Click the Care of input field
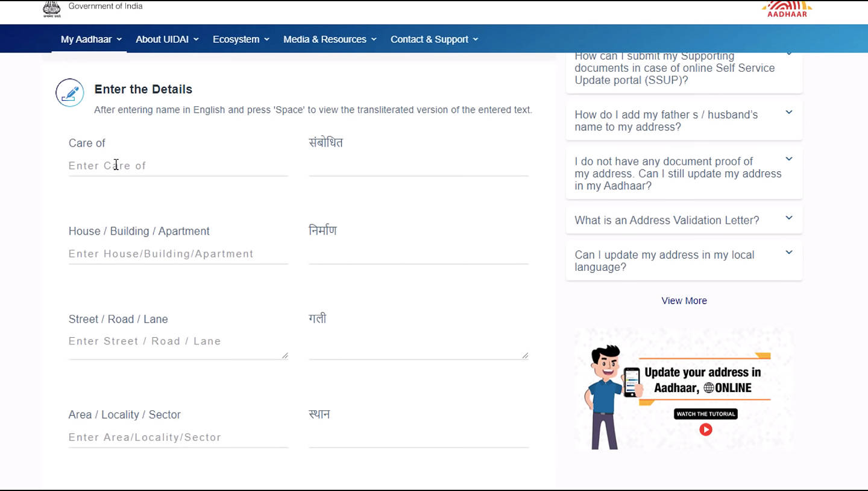 coord(178,166)
